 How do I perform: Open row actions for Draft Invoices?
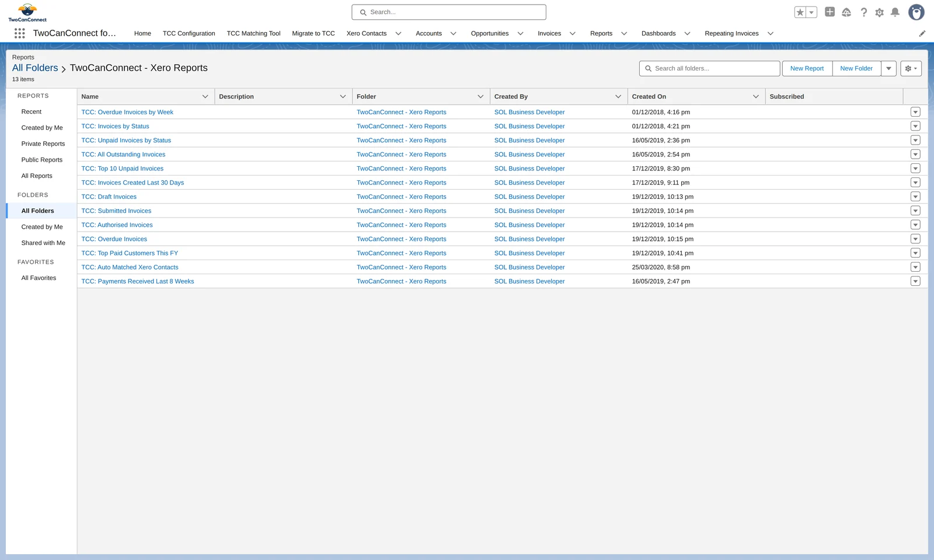click(915, 197)
